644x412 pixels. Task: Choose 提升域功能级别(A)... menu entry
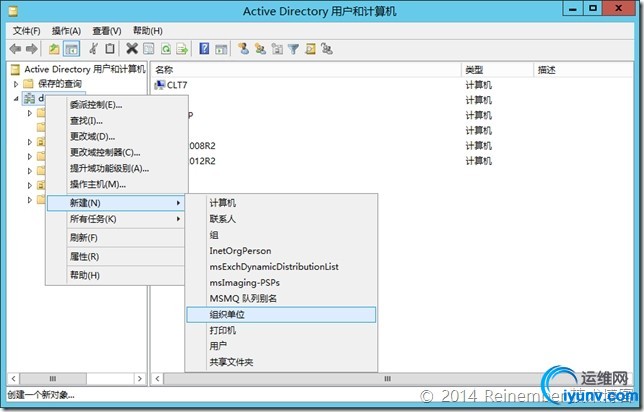point(117,168)
